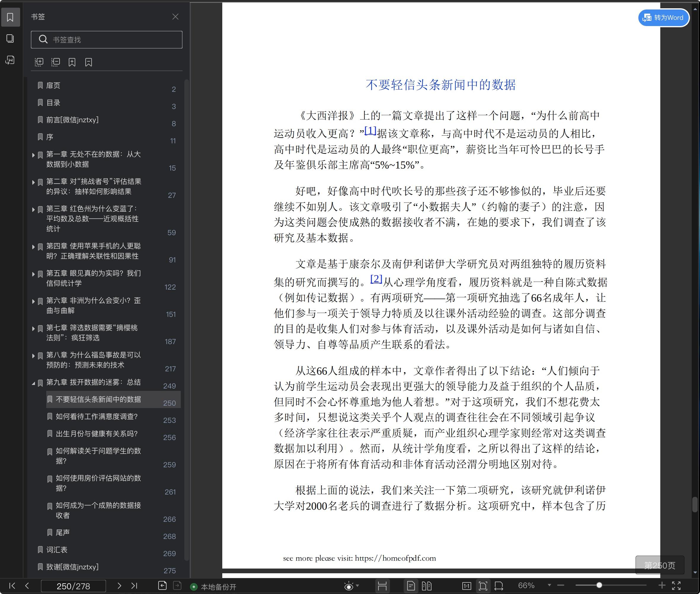The height and width of the screenshot is (594, 700).
Task: Follow footnote link [2]
Action: point(376,279)
